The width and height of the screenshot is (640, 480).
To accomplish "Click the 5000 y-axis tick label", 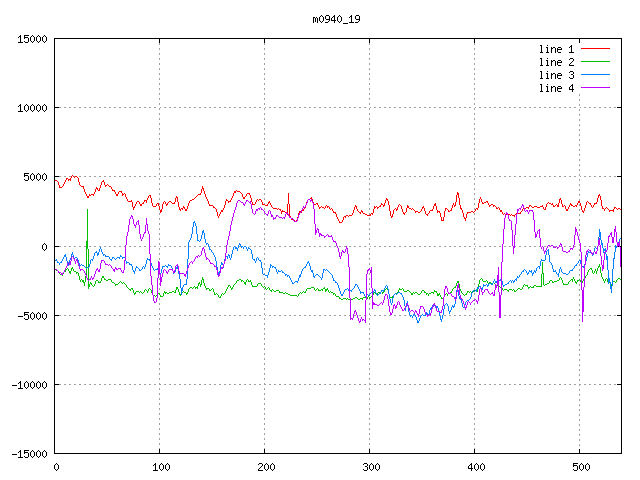I will [35, 177].
